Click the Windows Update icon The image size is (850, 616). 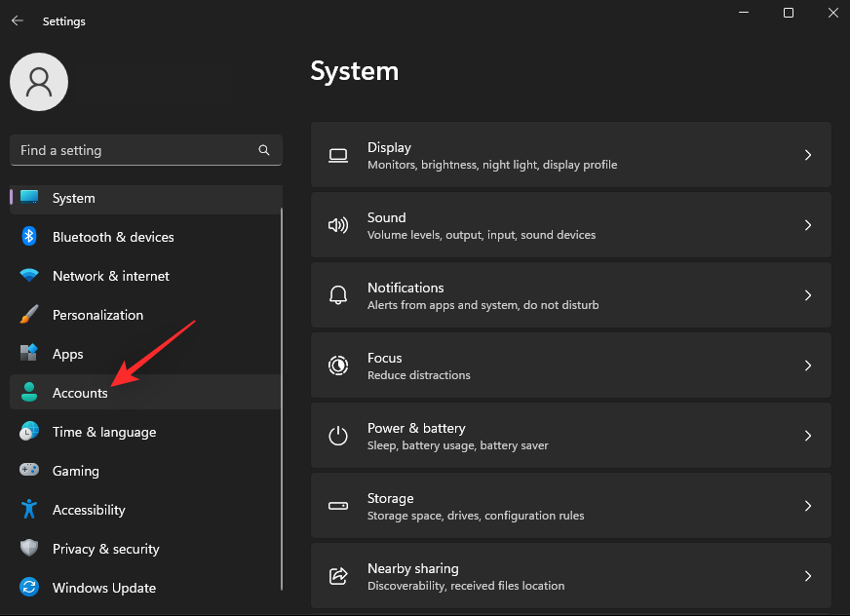pos(29,588)
